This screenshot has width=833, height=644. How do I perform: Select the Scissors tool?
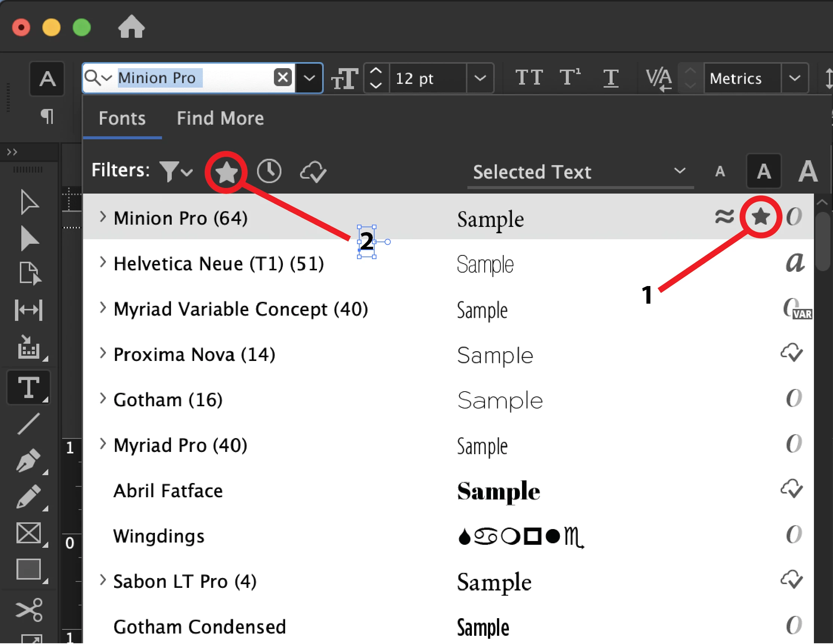28,609
